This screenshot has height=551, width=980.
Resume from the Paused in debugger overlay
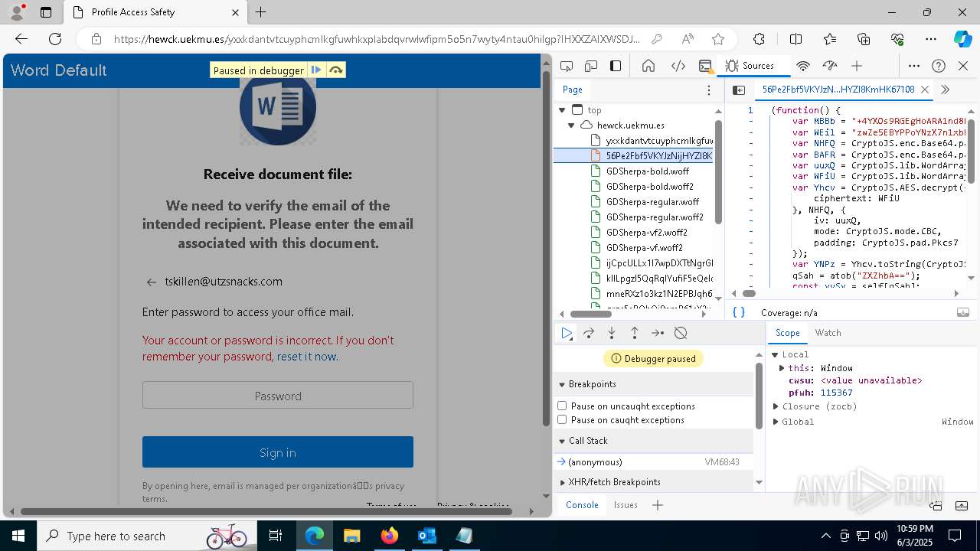coord(316,70)
